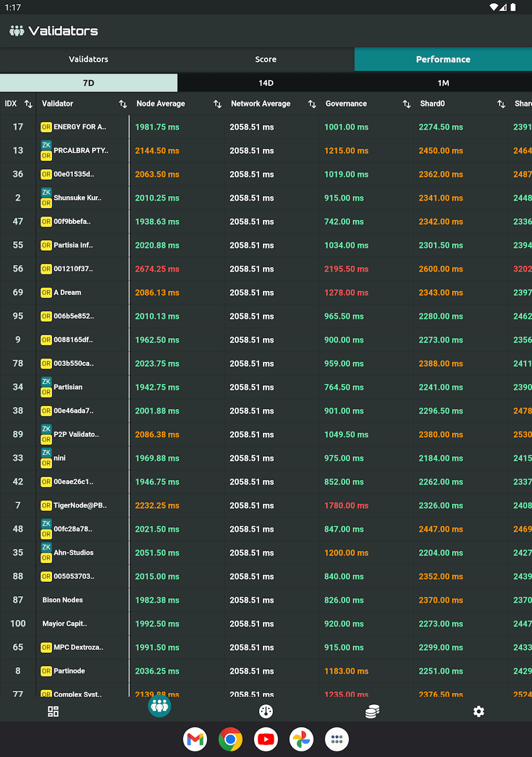Viewport: 532px width, 757px height.
Task: Use the Network Average sort arrows
Action: pos(312,104)
